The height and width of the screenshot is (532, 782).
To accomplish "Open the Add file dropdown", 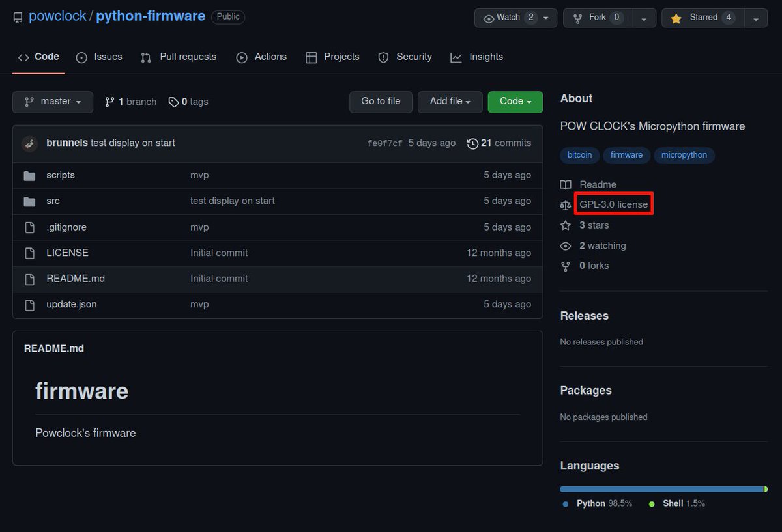I will point(450,102).
